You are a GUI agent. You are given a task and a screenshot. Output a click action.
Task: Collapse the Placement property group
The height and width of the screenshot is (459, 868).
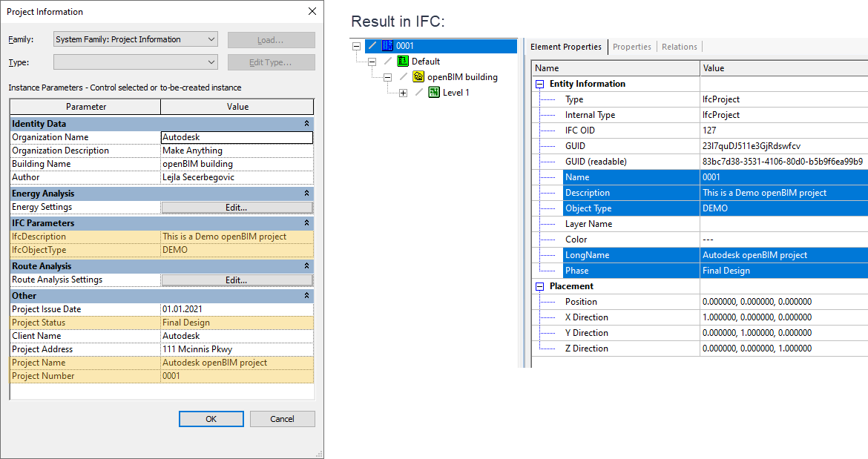point(540,286)
